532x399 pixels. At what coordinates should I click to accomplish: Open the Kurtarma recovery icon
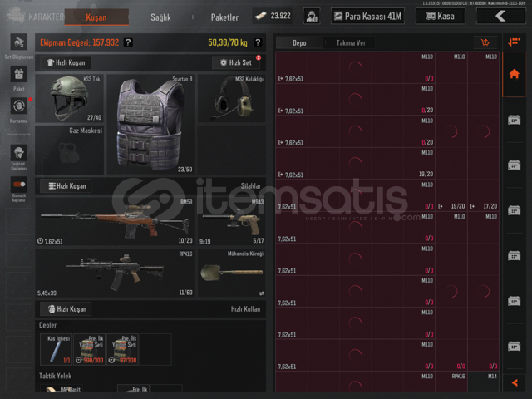[18, 106]
